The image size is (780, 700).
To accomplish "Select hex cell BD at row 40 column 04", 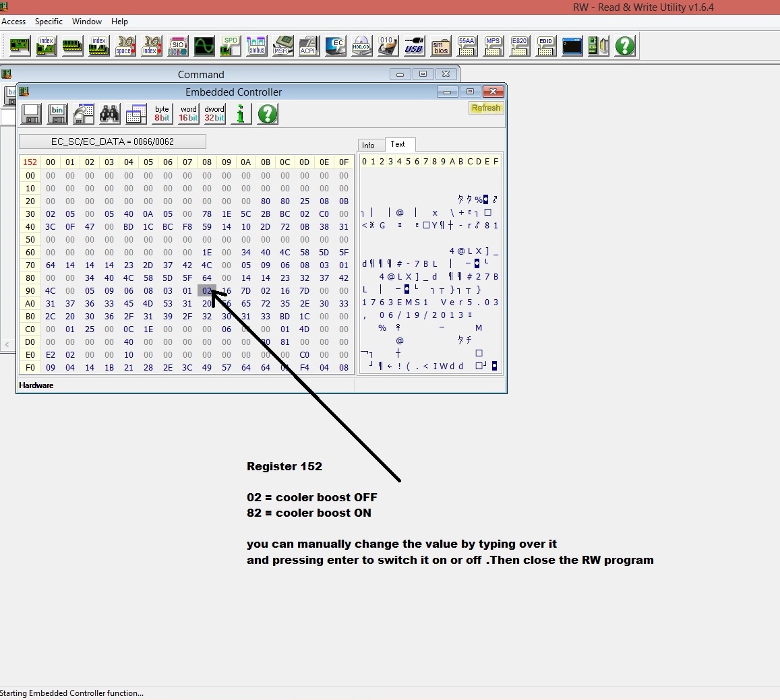I will pos(128,226).
